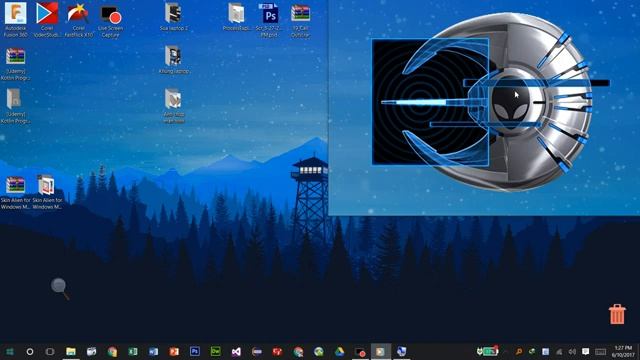Open the Action Center notification icon
Screen dimensions: 640x360
click(585, 351)
